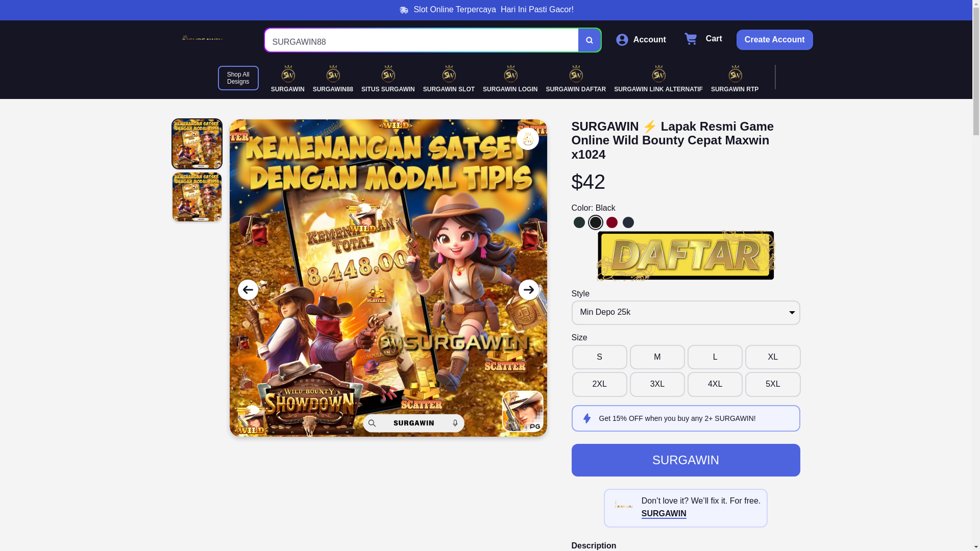Viewport: 980px width, 551px height.
Task: Click 15% OFF promotion banner
Action: [x=686, y=418]
